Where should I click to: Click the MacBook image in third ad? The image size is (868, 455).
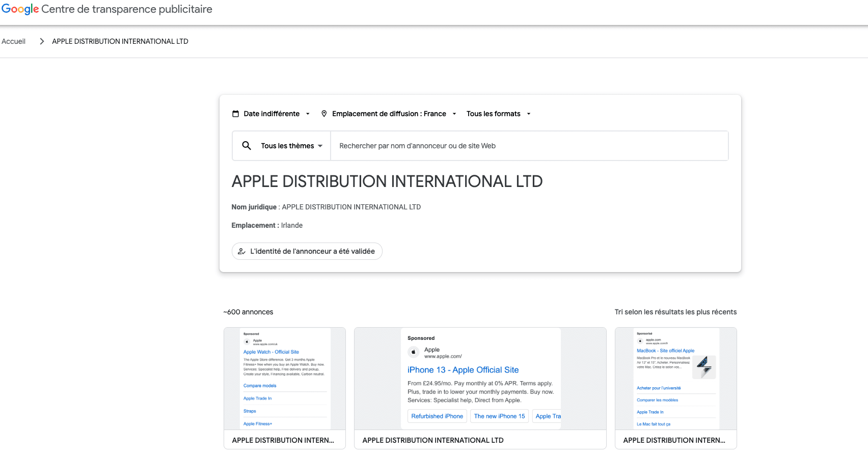click(x=704, y=367)
